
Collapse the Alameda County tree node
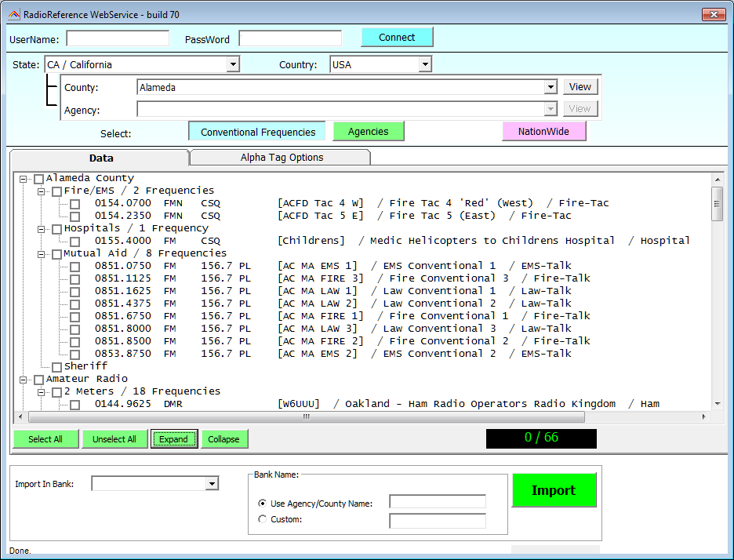23,179
